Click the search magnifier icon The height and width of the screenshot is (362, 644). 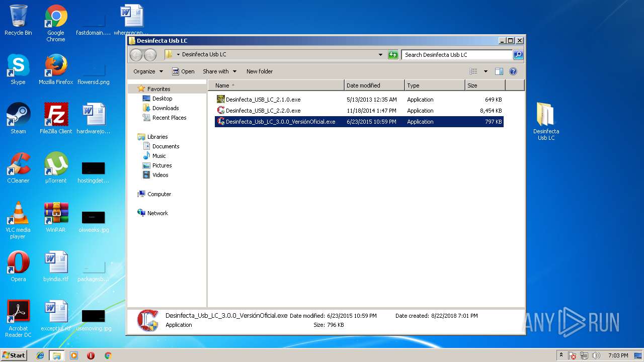[x=518, y=55]
